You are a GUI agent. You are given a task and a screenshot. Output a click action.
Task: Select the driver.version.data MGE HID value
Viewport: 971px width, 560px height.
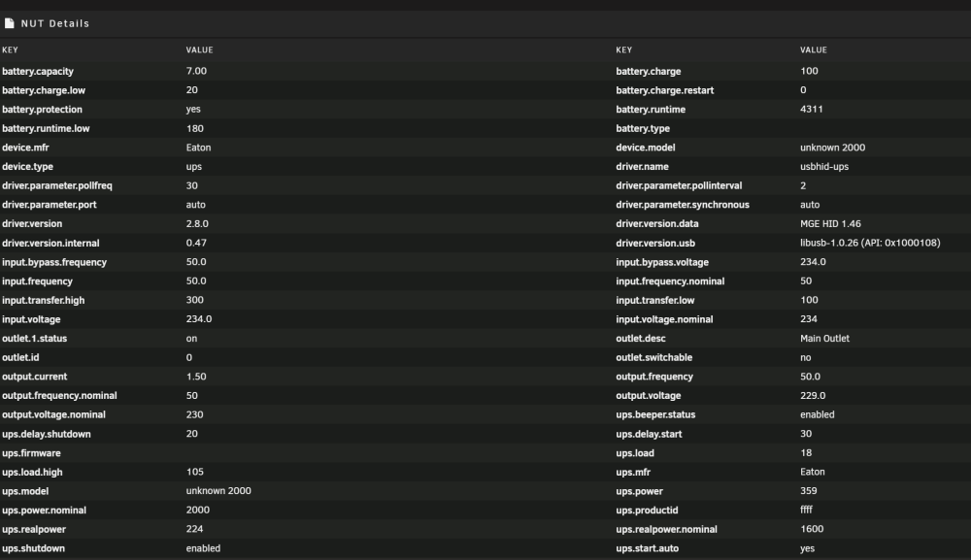(830, 224)
